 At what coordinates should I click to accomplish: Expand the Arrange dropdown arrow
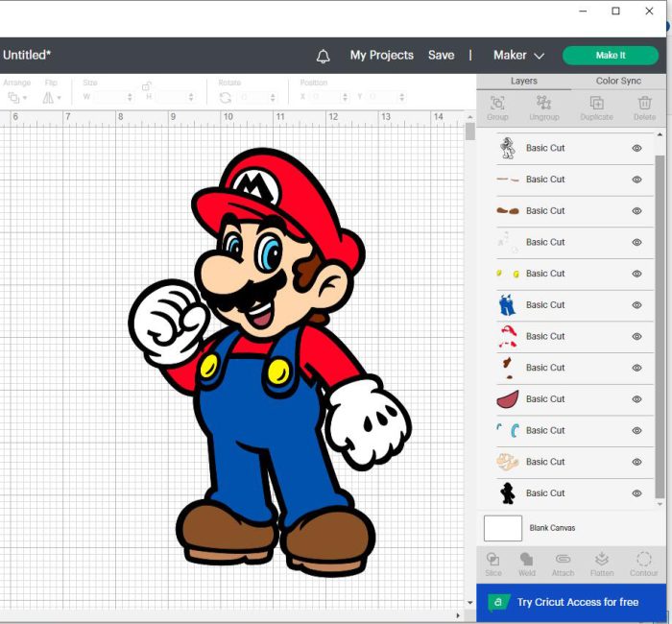tap(25, 98)
